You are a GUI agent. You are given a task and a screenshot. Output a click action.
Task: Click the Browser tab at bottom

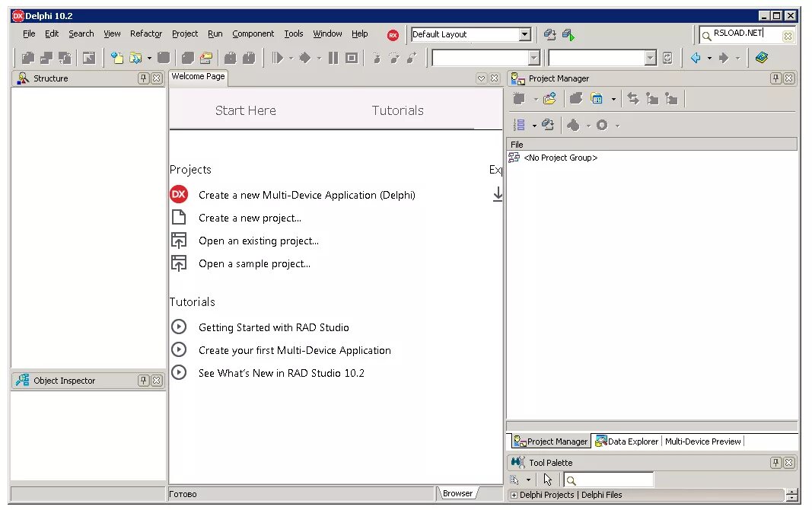click(x=457, y=493)
